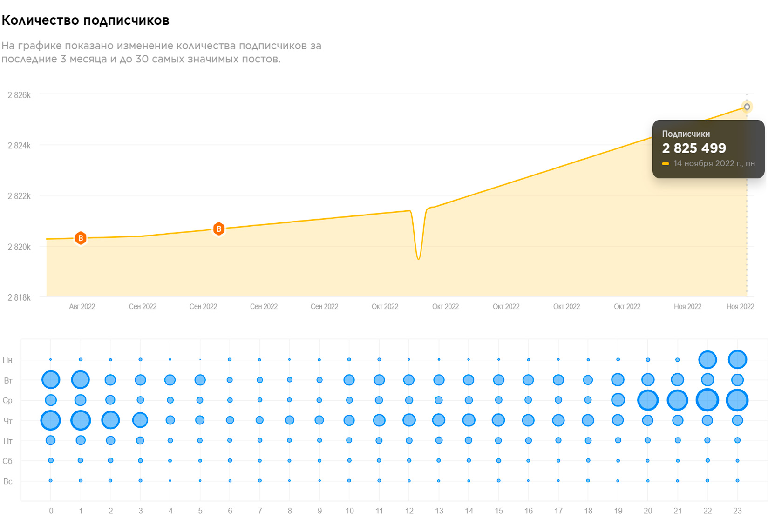
Task: Click the 2 826k y-axis label
Action: pos(19,95)
